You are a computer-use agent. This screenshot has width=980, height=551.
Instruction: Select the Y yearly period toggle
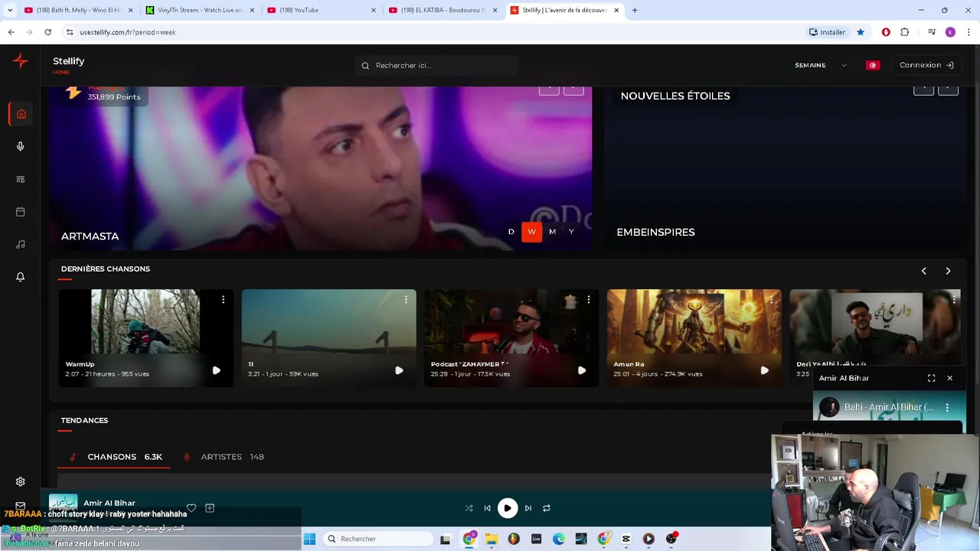571,232
